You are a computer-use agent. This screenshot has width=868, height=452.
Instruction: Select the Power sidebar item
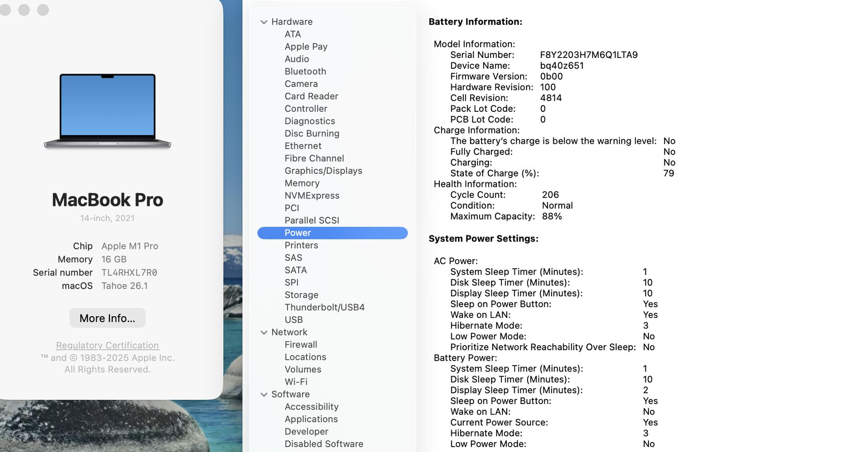point(297,233)
